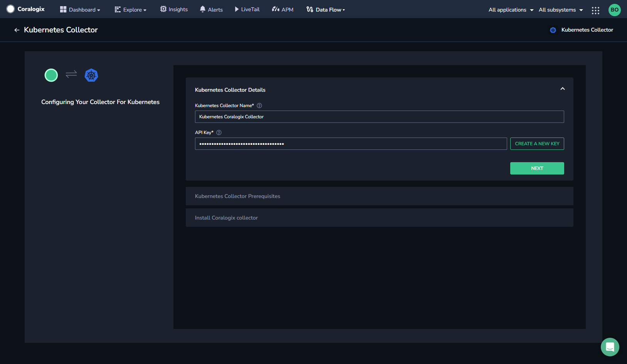Open the apps grid menu
The image size is (627, 364).
coord(595,10)
